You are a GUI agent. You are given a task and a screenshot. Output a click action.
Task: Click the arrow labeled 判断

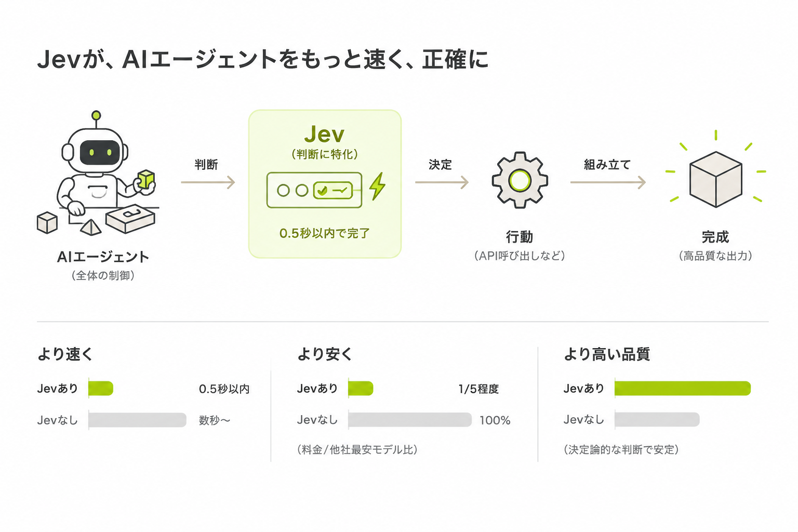pos(208,182)
